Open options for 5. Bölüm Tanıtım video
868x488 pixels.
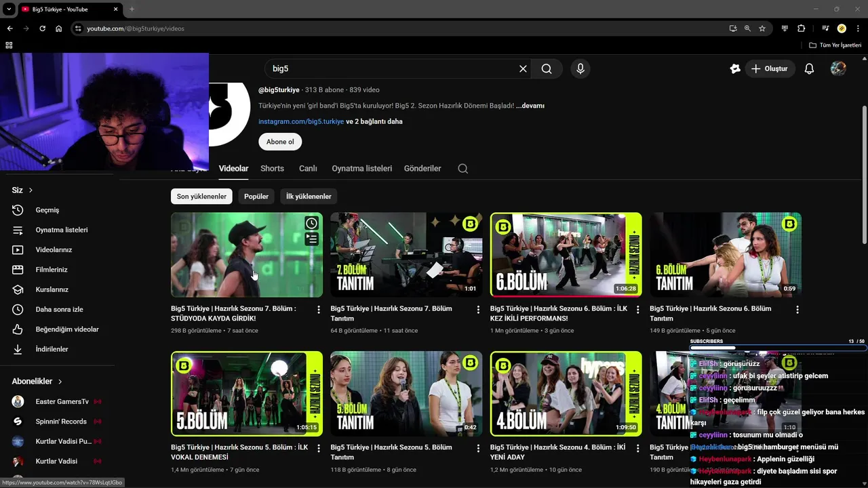point(478,449)
